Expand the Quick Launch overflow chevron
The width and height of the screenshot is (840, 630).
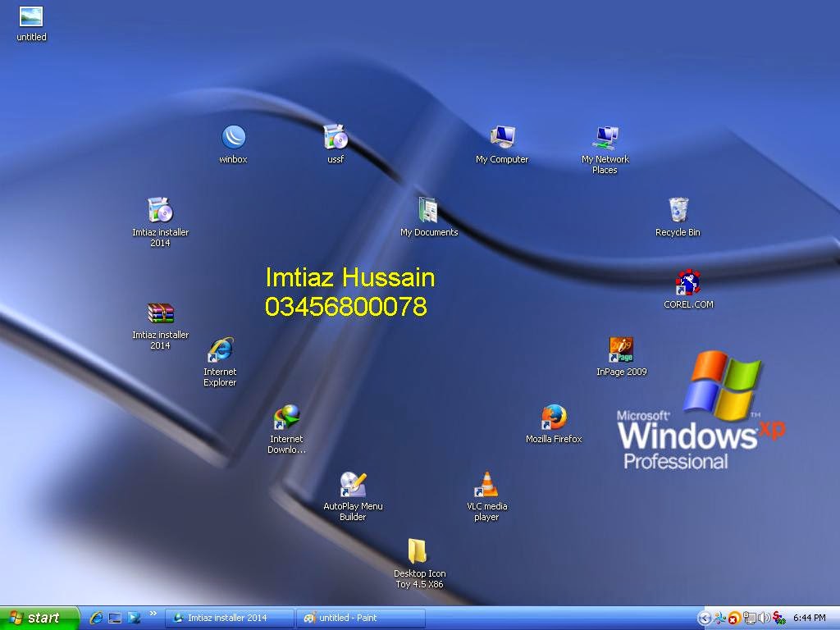[153, 614]
